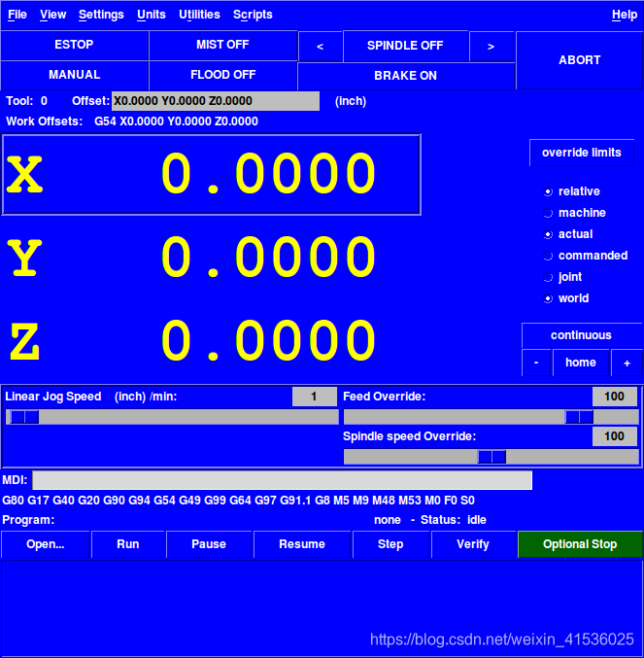Click the ESTOP button
This screenshot has height=658, width=644.
click(x=74, y=45)
